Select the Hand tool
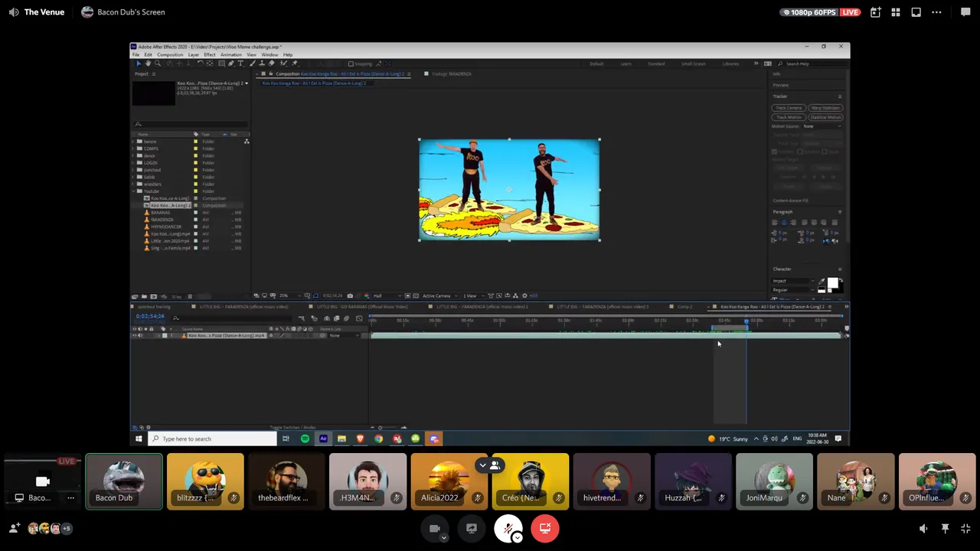The height and width of the screenshot is (551, 980). click(149, 64)
